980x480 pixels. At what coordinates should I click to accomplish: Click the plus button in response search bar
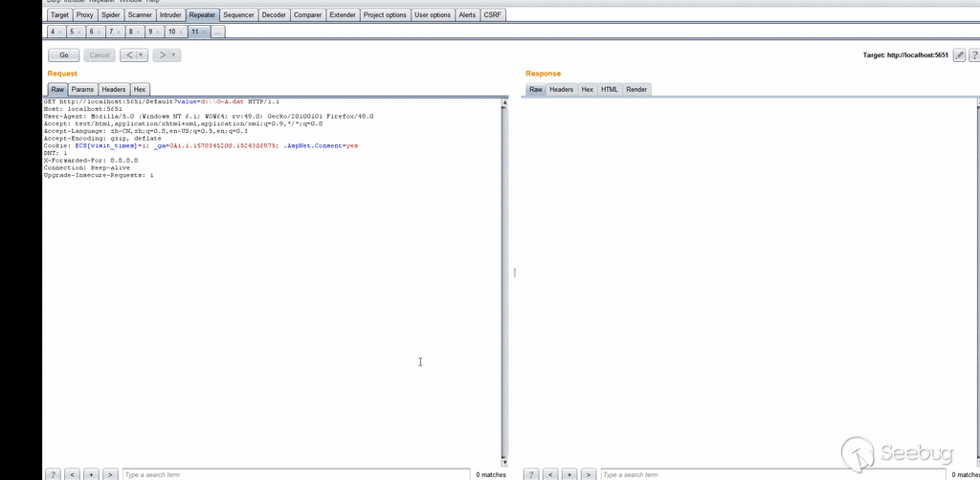pyautogui.click(x=569, y=474)
